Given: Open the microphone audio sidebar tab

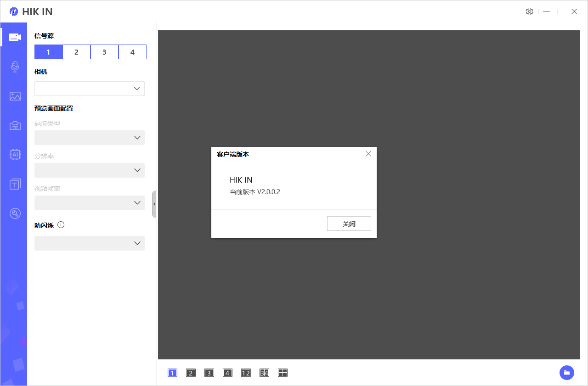Looking at the screenshot, I should coord(15,67).
